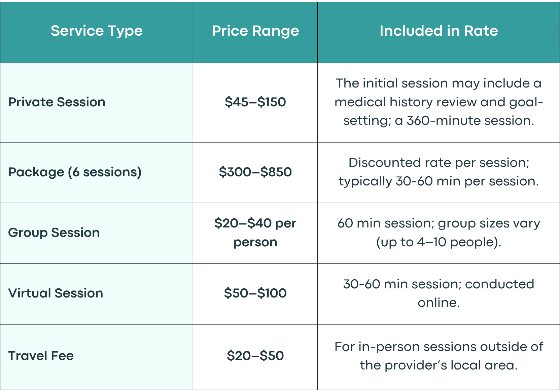
Task: Select the Package (6 sessions) label
Action: [75, 172]
